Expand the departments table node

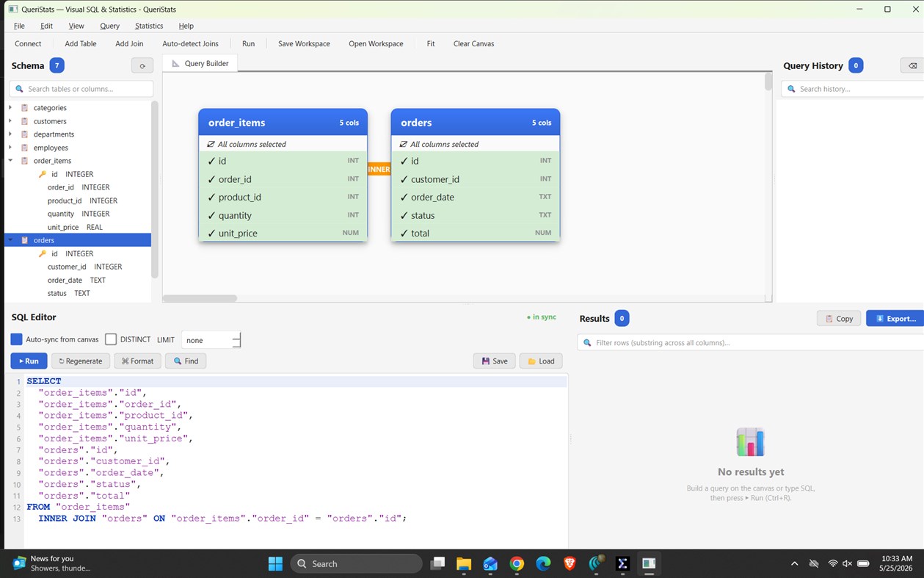tap(10, 134)
